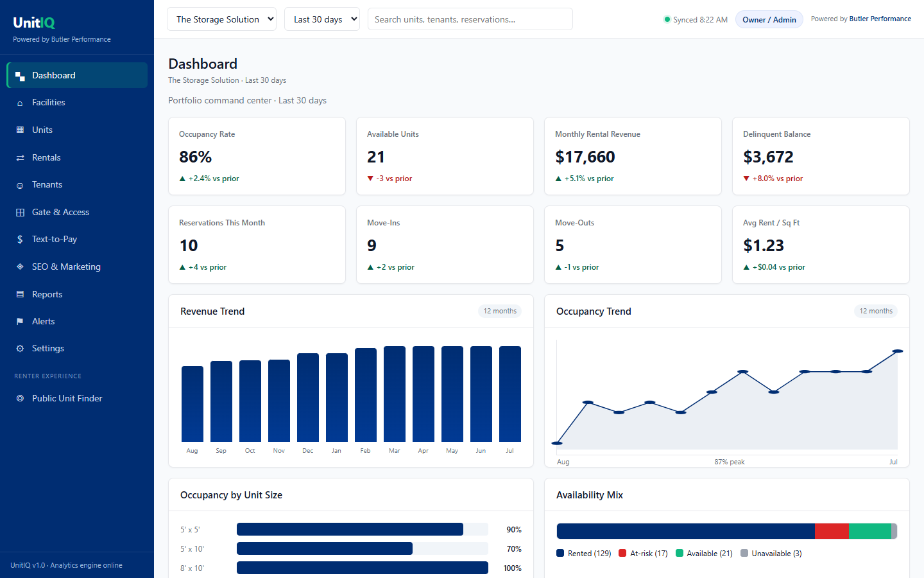
Task: Click the 87% peak label
Action: (x=730, y=462)
